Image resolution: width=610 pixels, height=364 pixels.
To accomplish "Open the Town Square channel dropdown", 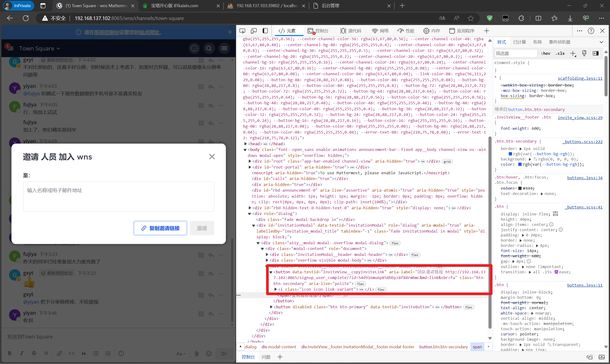I will (40, 48).
